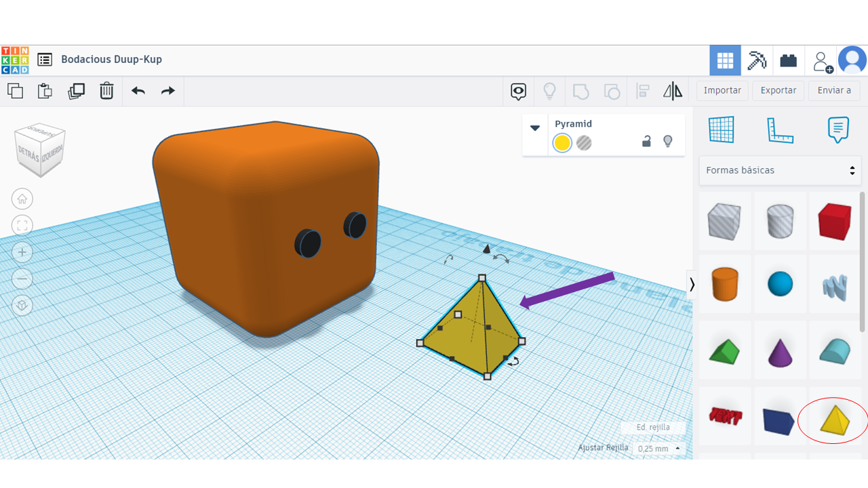
Task: Hide the selected Pyramid shape
Action: [x=668, y=142]
